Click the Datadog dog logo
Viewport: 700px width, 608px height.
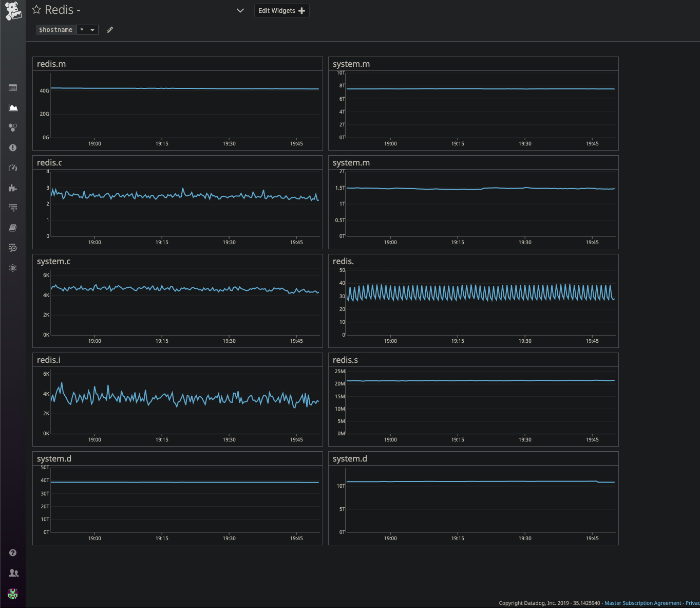[13, 11]
